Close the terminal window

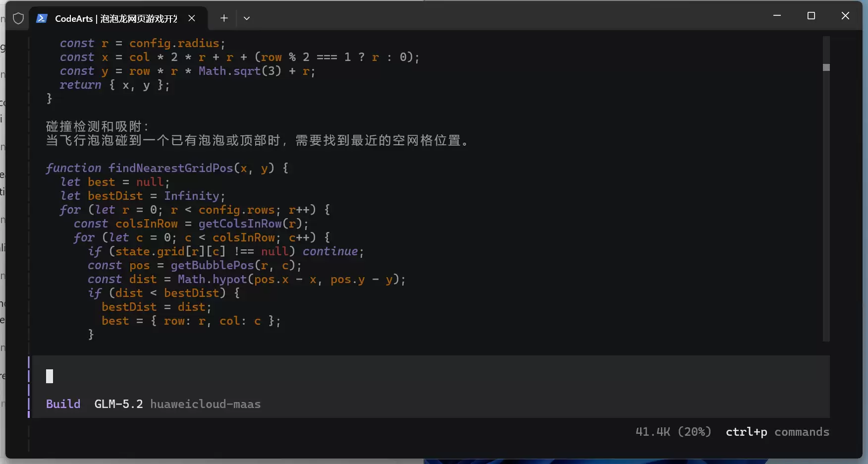pyautogui.click(x=845, y=16)
